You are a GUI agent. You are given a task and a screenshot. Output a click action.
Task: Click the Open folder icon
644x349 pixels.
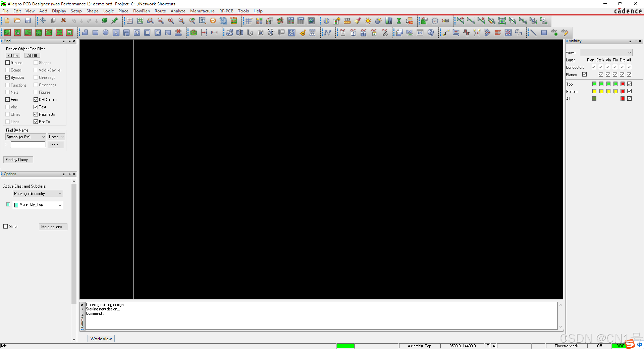coord(17,21)
